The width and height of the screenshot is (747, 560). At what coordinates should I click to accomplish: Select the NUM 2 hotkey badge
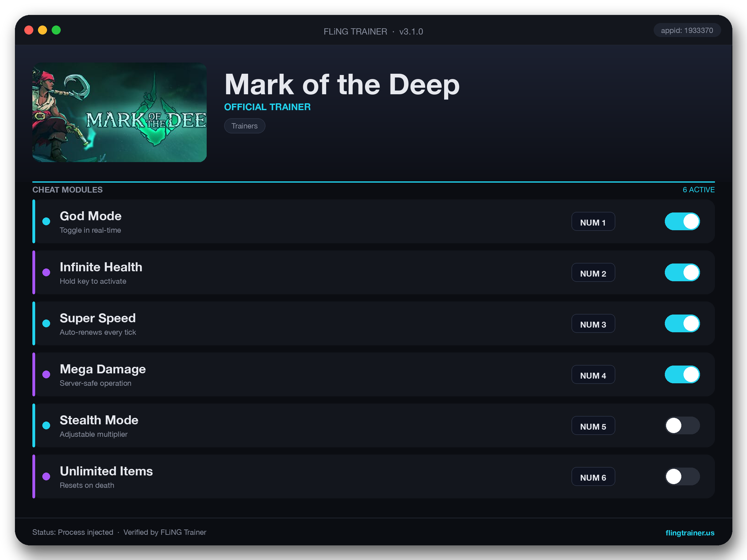coord(593,273)
